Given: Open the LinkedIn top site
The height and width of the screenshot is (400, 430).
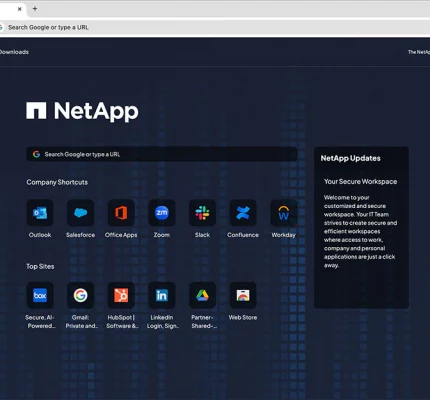Looking at the screenshot, I should pyautogui.click(x=162, y=295).
